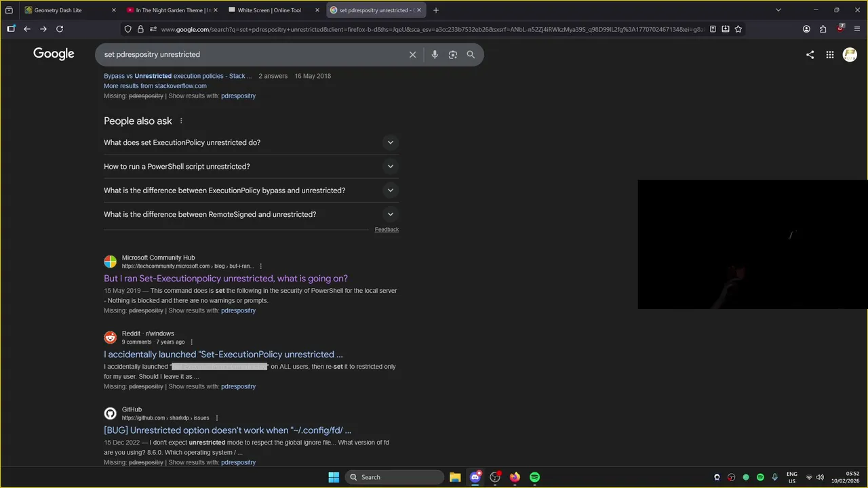Click the share icon near Google apps
The image size is (868, 488).
810,55
